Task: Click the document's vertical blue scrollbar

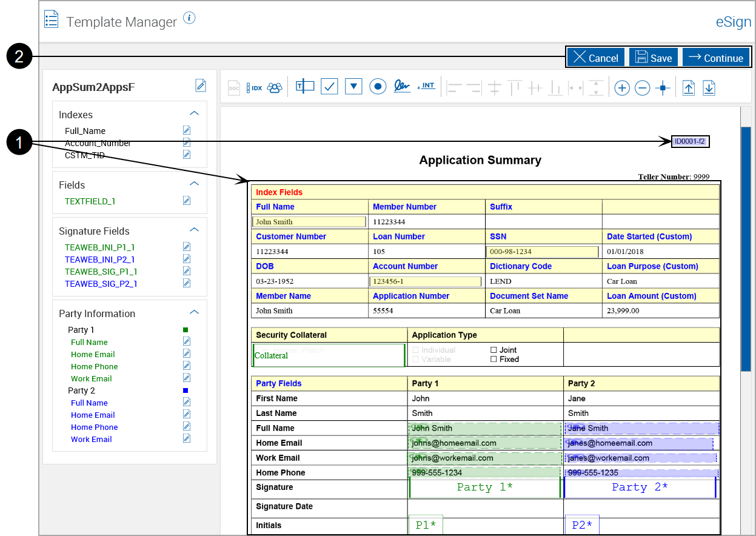Action: point(746,249)
